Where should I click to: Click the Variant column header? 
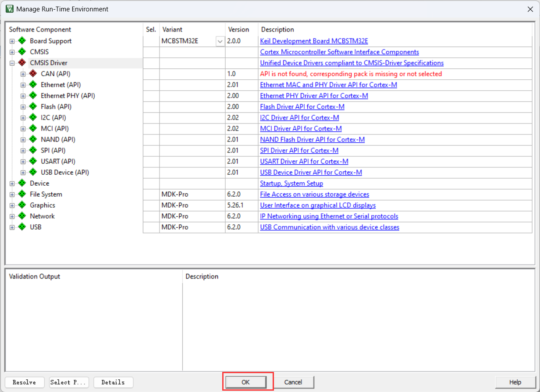click(x=172, y=29)
